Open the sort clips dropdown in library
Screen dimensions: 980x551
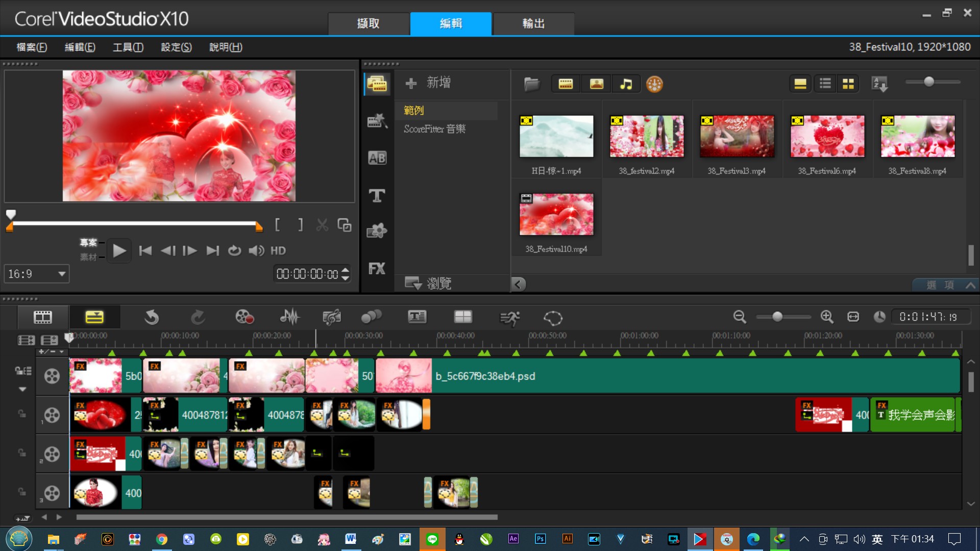pos(880,84)
